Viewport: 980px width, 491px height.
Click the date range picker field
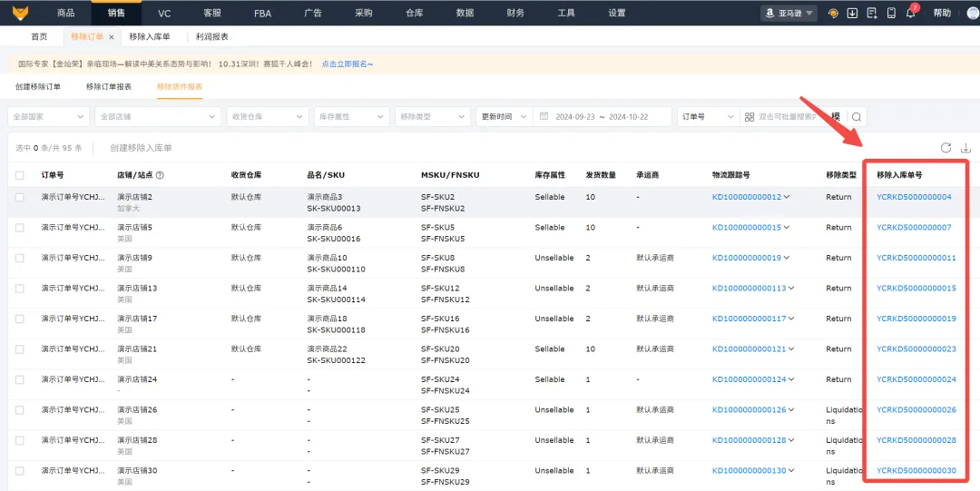(603, 117)
